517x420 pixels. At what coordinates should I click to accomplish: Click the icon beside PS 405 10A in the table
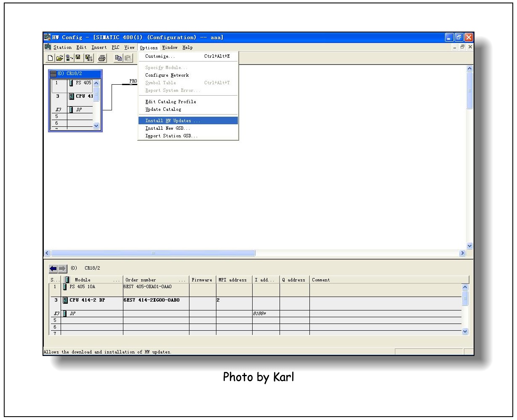tap(65, 287)
